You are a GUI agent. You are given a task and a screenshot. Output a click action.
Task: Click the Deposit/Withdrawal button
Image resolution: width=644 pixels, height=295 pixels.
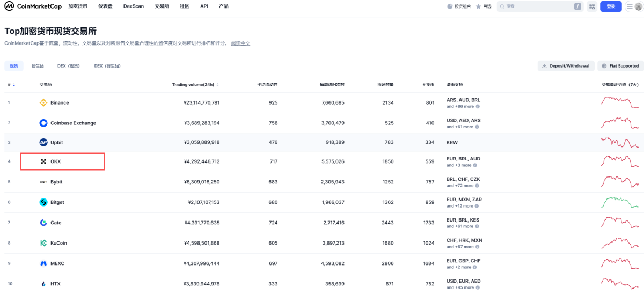(566, 66)
